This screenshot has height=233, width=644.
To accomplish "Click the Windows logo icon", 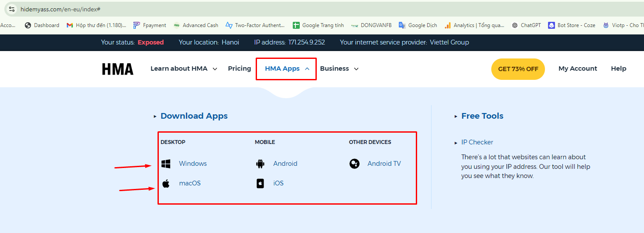I will click(166, 164).
